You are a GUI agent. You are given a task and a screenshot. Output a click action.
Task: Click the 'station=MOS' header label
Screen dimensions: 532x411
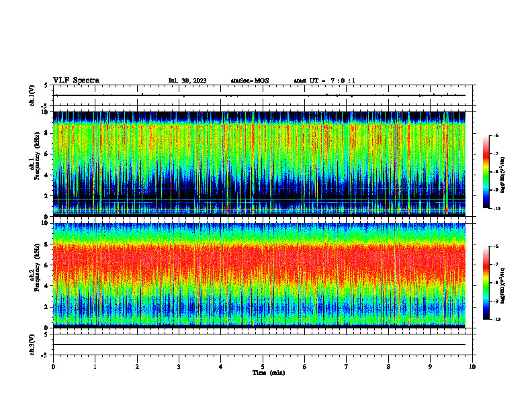point(250,81)
